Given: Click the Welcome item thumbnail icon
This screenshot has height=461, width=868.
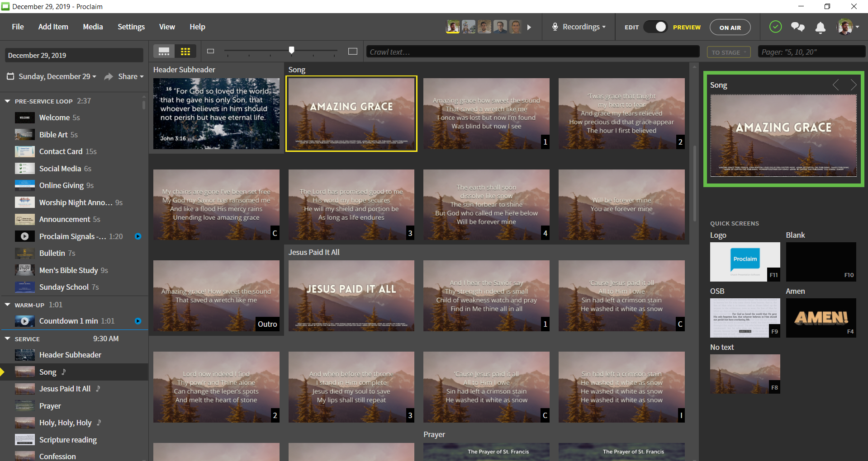Looking at the screenshot, I should pos(25,118).
